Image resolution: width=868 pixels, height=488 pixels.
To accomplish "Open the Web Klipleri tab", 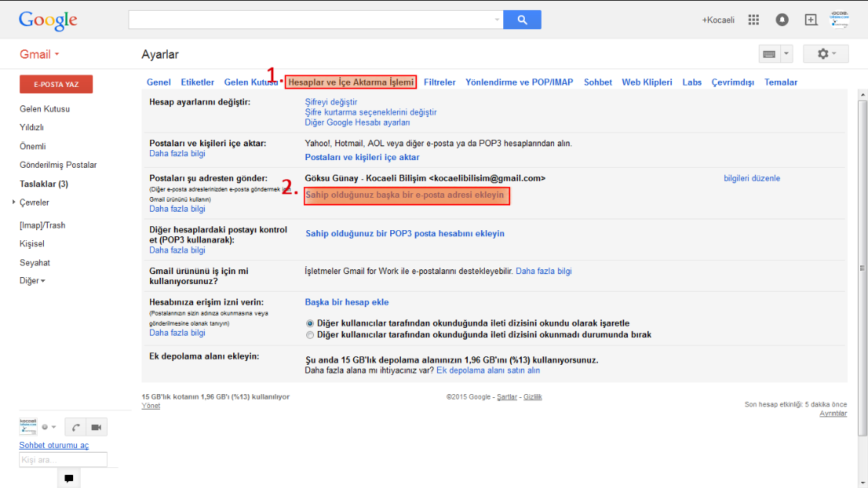I will point(646,82).
